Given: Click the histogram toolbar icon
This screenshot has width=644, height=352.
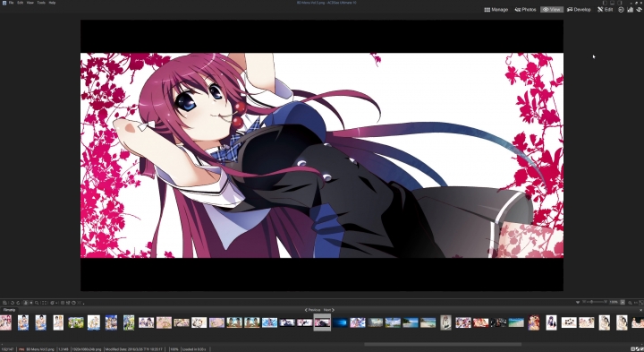Looking at the screenshot, I should point(68,303).
